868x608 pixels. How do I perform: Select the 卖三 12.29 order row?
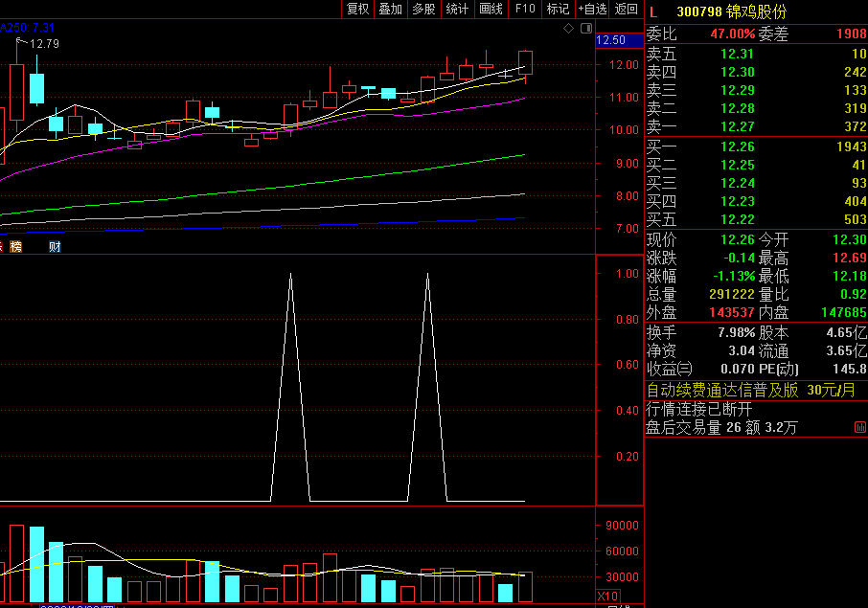(756, 90)
